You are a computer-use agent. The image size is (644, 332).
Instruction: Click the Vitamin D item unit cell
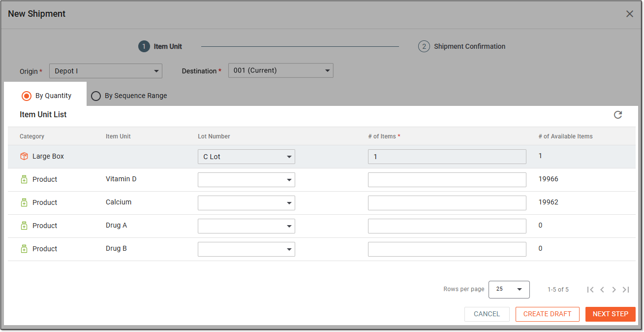[121, 179]
